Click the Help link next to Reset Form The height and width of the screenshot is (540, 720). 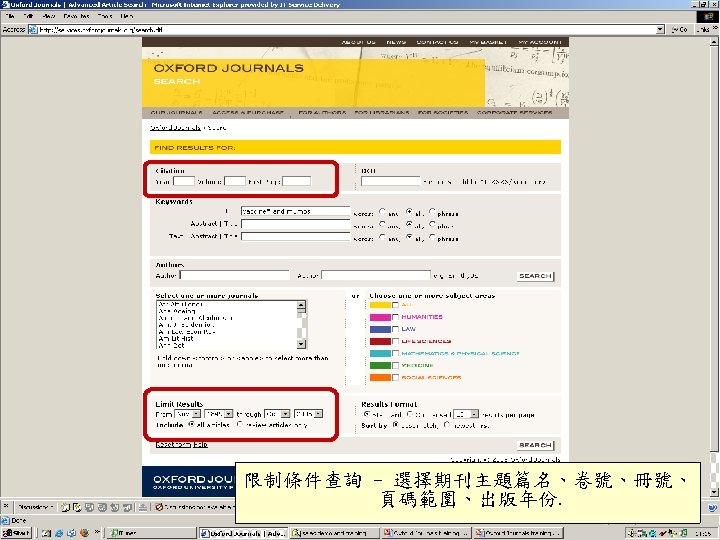click(x=201, y=444)
